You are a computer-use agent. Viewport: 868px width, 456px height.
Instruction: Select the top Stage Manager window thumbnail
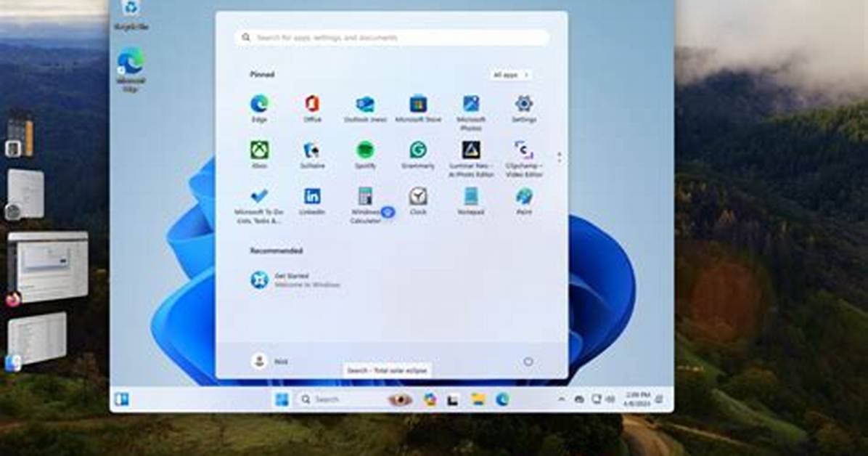point(20,137)
